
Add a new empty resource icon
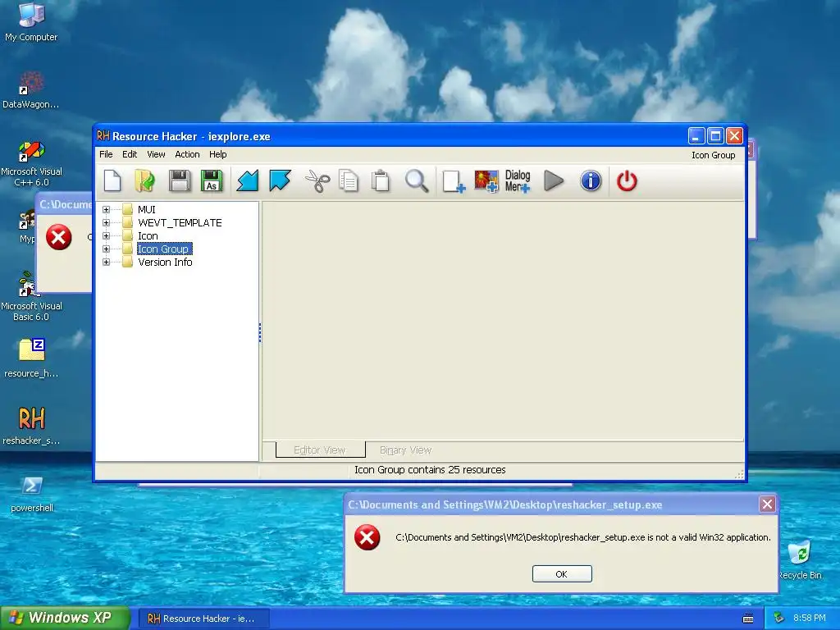[453, 181]
